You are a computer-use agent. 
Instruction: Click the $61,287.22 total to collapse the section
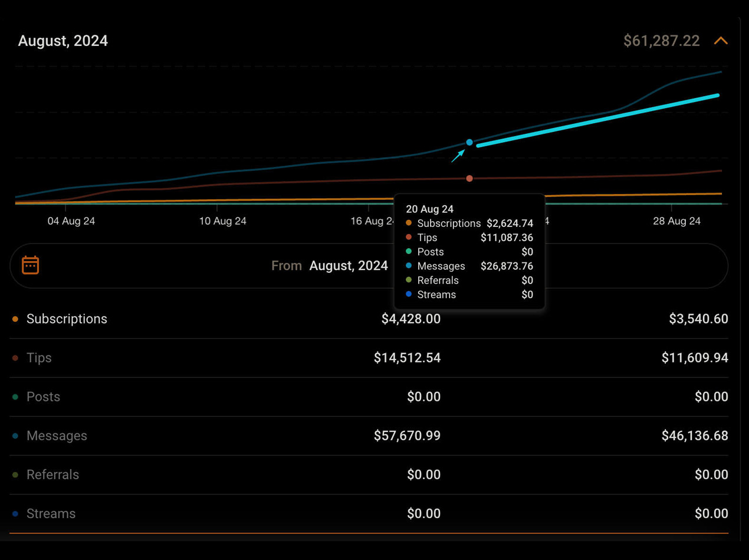(x=661, y=41)
